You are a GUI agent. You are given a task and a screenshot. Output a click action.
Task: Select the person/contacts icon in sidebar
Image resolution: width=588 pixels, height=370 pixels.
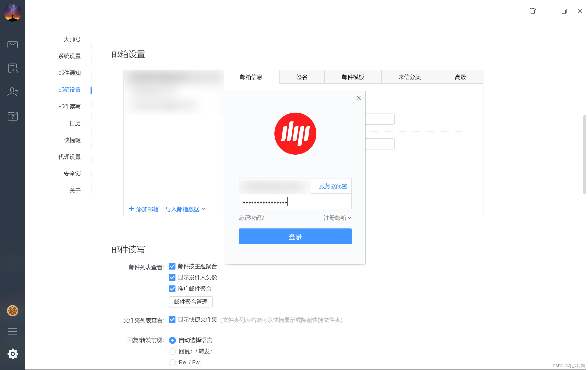tap(12, 92)
